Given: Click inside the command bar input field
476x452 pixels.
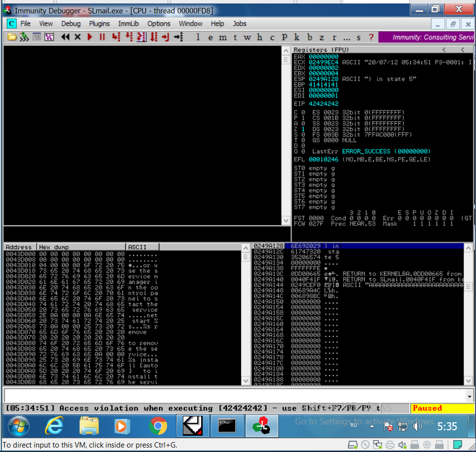Looking at the screenshot, I should pos(235,396).
